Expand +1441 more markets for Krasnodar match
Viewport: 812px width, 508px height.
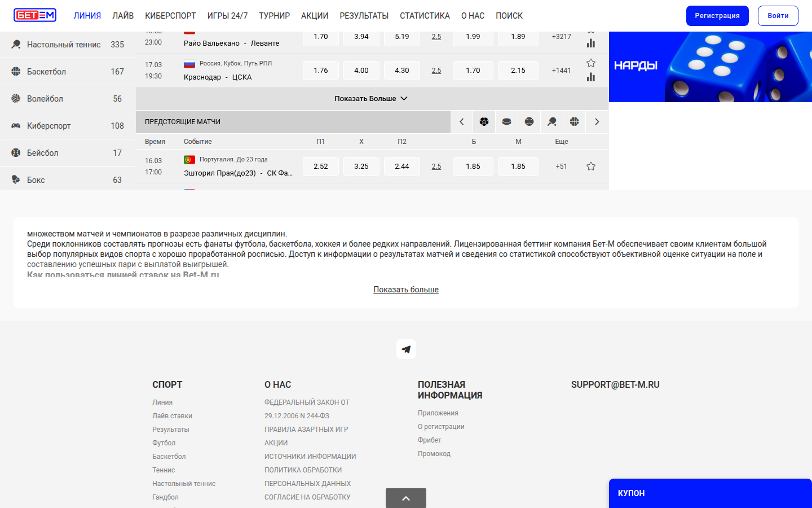561,71
